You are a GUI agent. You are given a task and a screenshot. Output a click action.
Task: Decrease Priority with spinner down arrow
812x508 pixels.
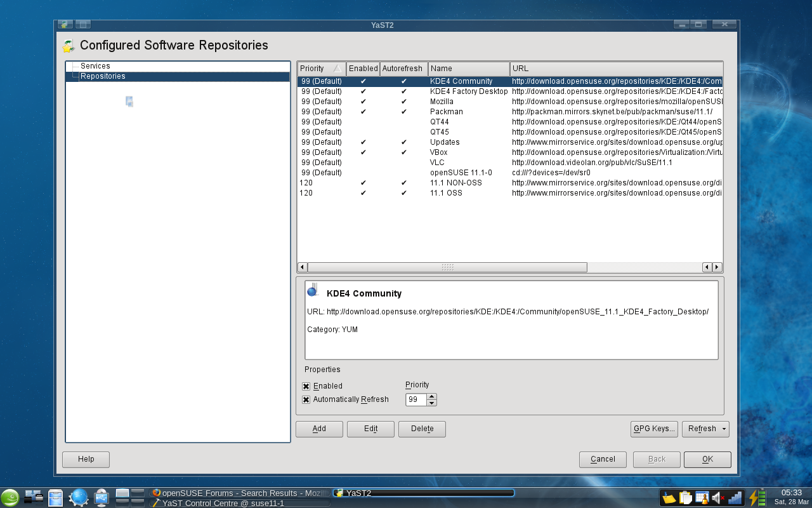(432, 403)
